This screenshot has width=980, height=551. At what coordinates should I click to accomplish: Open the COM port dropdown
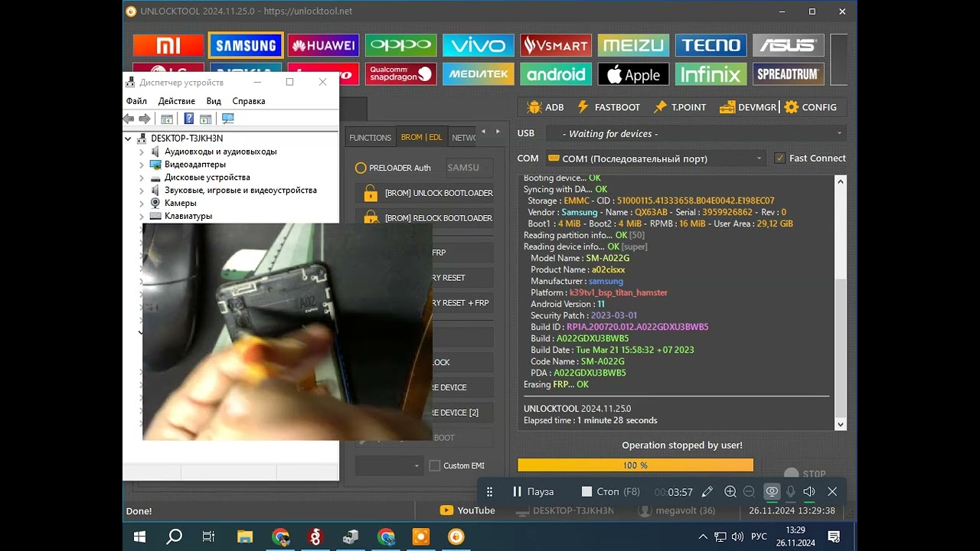[655, 158]
